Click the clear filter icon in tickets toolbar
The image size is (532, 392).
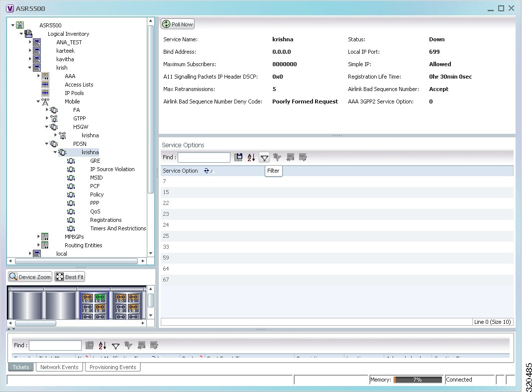[128, 346]
